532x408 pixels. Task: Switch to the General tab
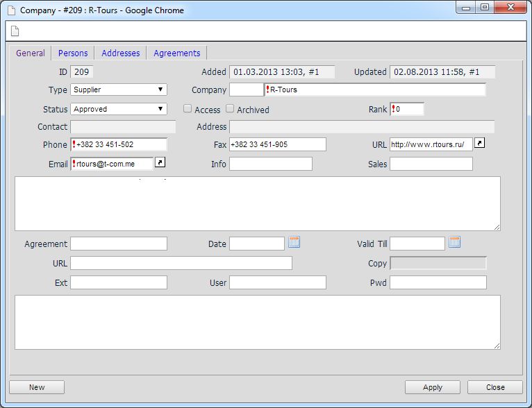pyautogui.click(x=30, y=53)
